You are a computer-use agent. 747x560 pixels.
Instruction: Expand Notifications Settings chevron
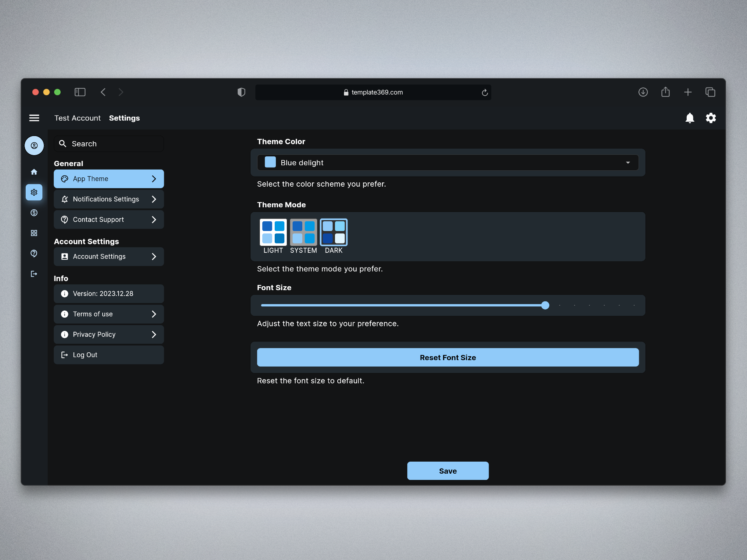(x=154, y=199)
